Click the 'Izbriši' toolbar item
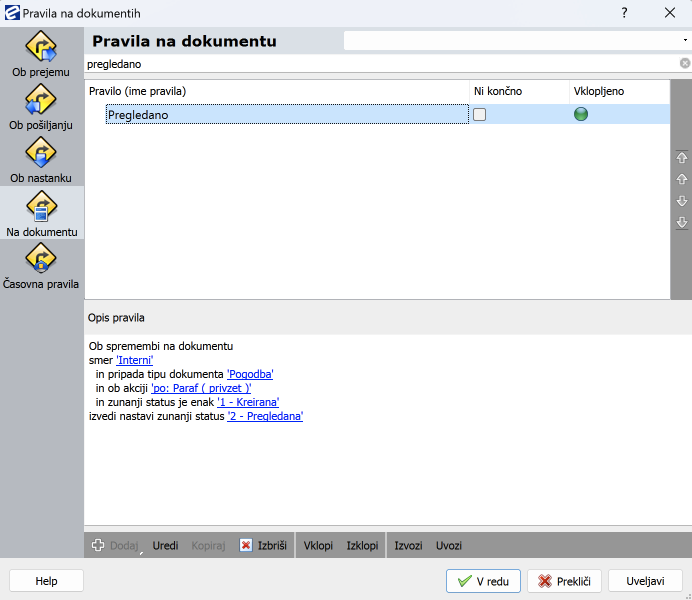Screen dimensions: 692x600 (263, 546)
